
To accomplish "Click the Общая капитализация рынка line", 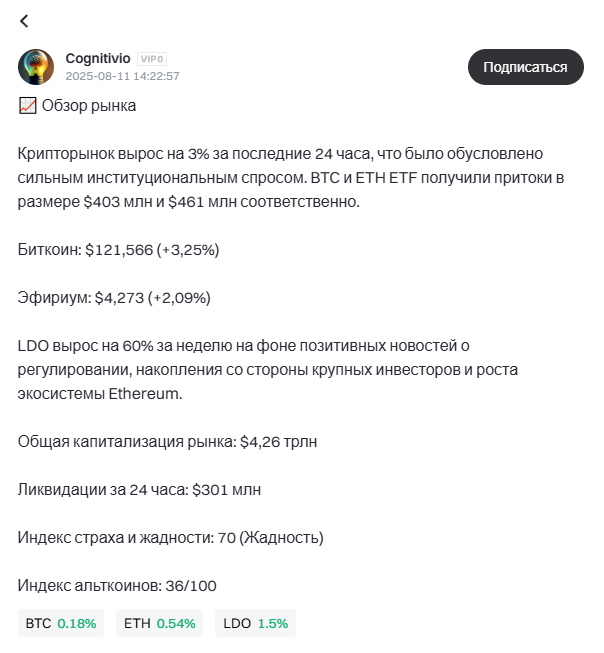I will click(167, 442).
